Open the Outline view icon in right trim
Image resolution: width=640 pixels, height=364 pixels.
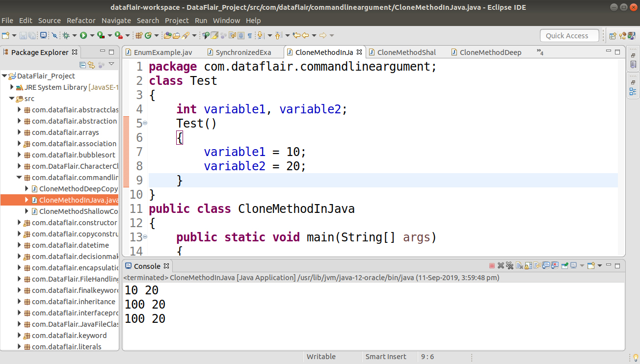tap(633, 91)
